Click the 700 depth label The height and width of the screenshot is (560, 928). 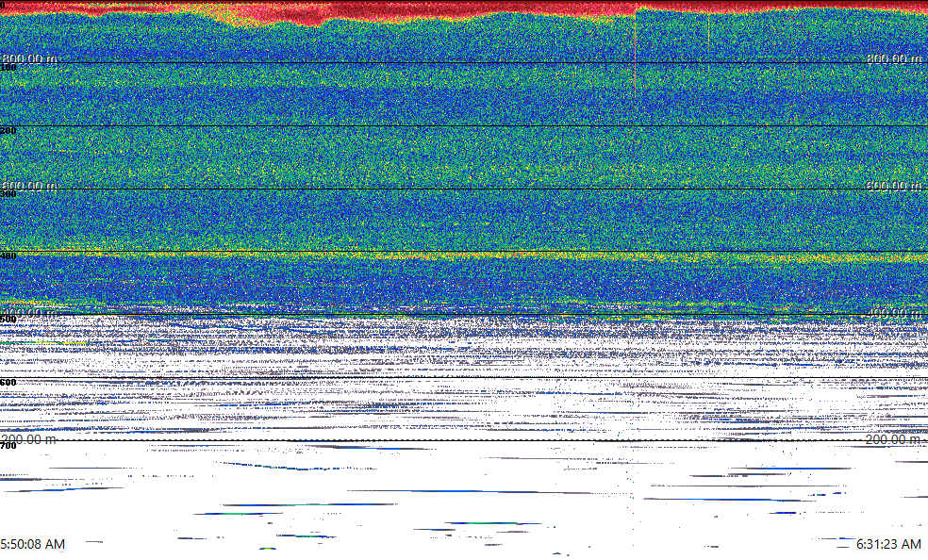coord(8,446)
